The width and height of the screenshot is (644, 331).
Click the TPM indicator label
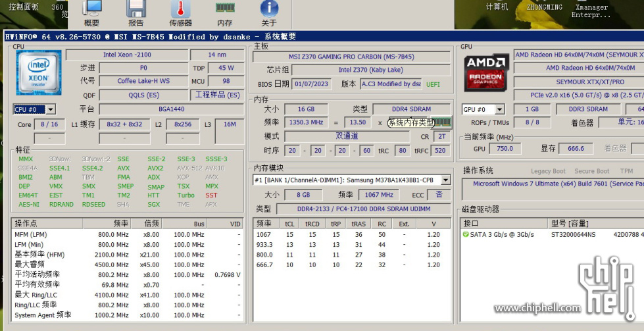point(626,171)
